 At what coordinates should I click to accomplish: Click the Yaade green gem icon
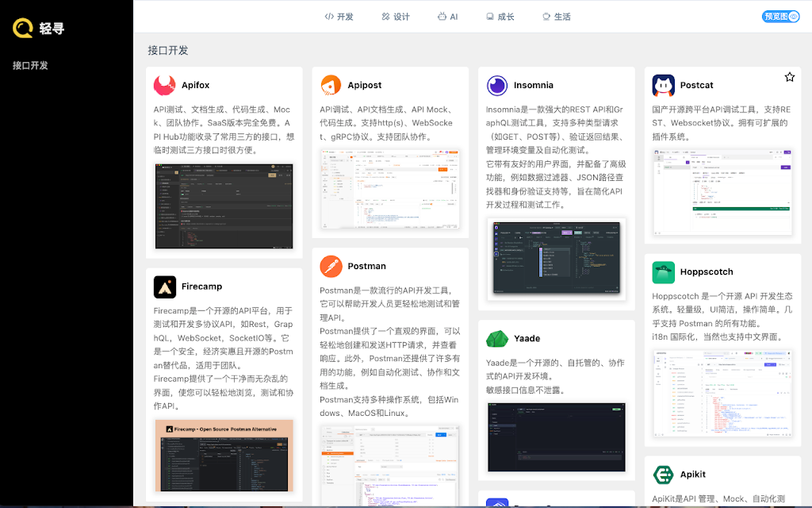point(497,338)
